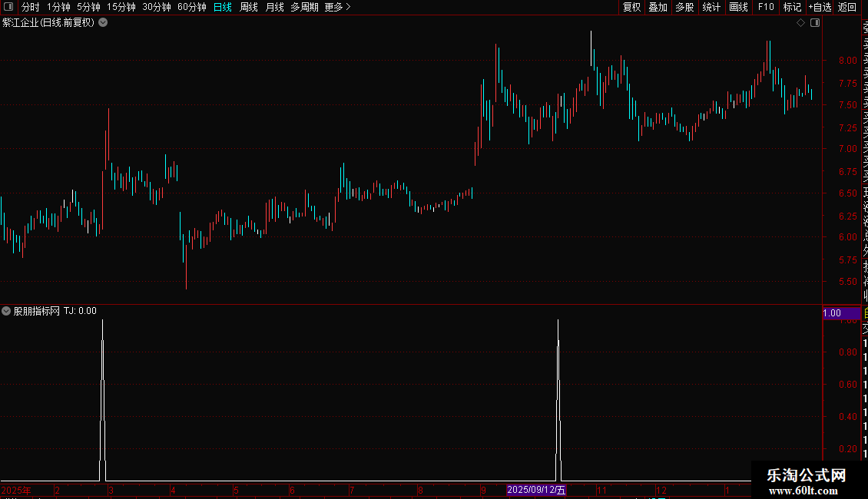Click the 股朋指标网 indicator name
Viewport: 868px width, 499px height.
coord(37,311)
